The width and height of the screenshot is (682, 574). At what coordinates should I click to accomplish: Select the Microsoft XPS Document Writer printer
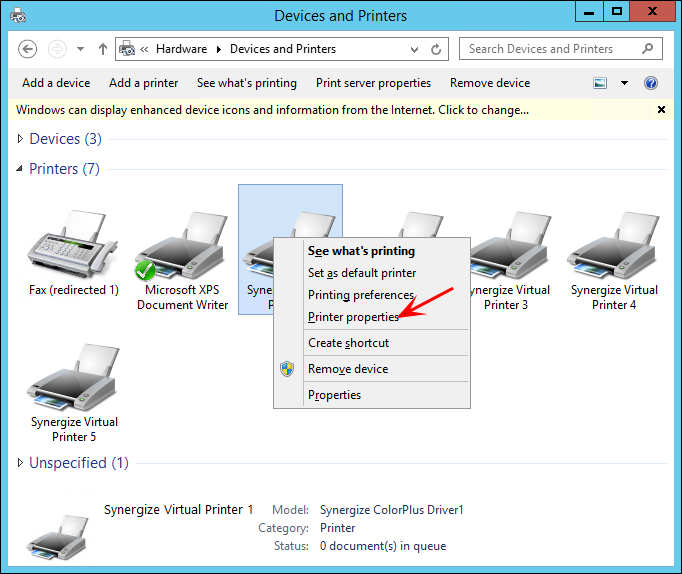182,261
